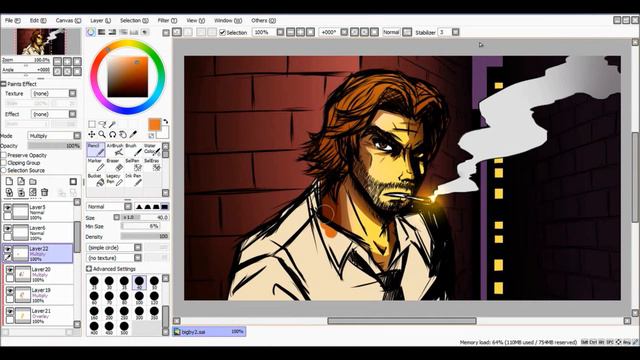Pick the Zoom magnifier tool
The image size is (640, 360).
(102, 134)
